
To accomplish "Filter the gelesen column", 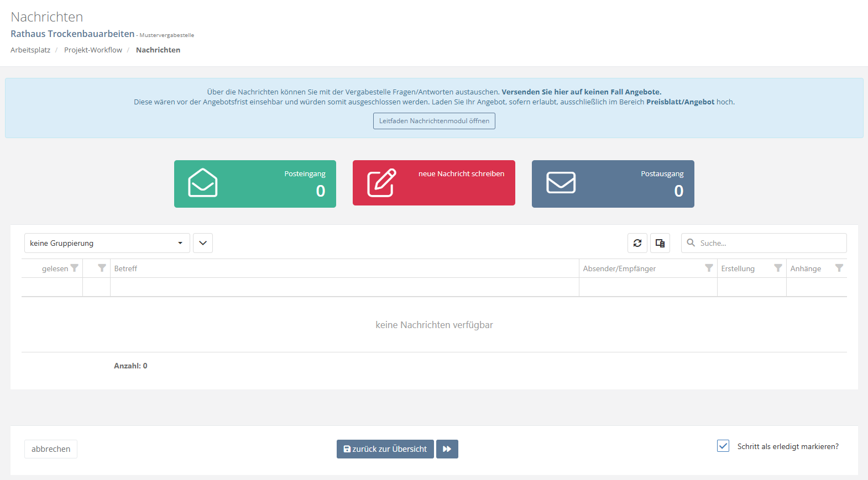I will 75,268.
